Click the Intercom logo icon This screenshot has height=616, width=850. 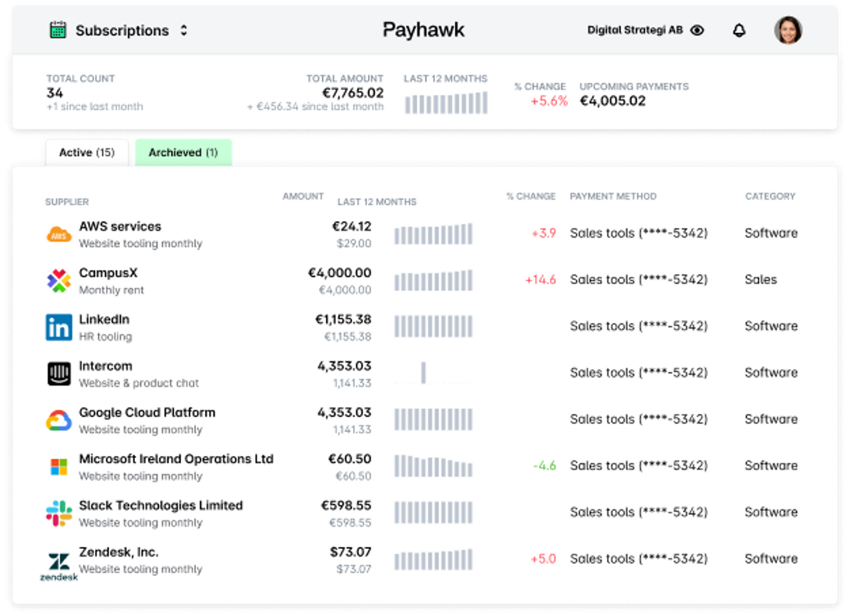[59, 374]
